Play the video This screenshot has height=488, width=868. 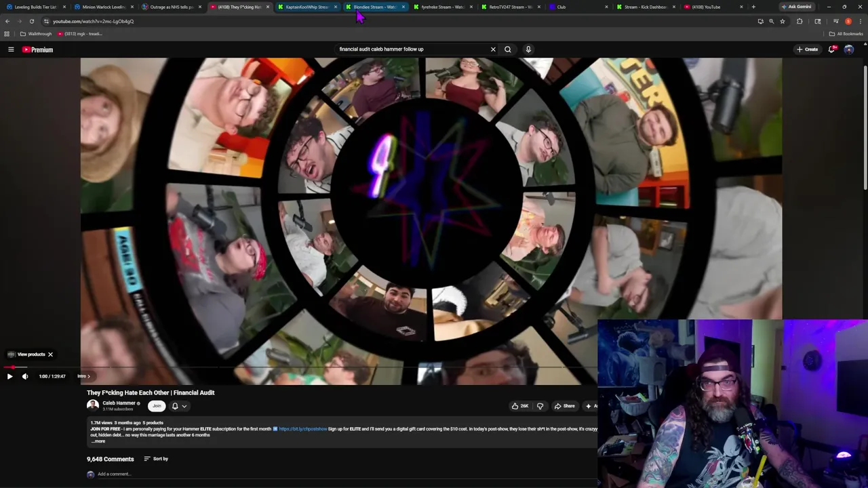tap(9, 376)
